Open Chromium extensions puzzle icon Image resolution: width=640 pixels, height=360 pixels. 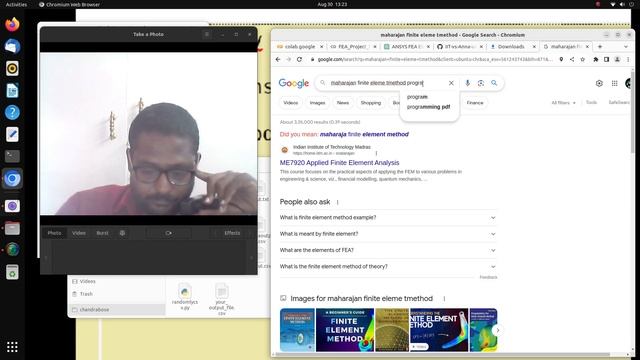596,59
